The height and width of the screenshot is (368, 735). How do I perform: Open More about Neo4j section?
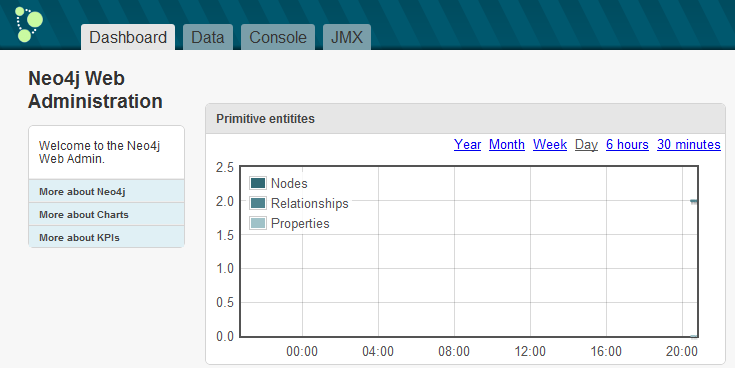[106, 191]
